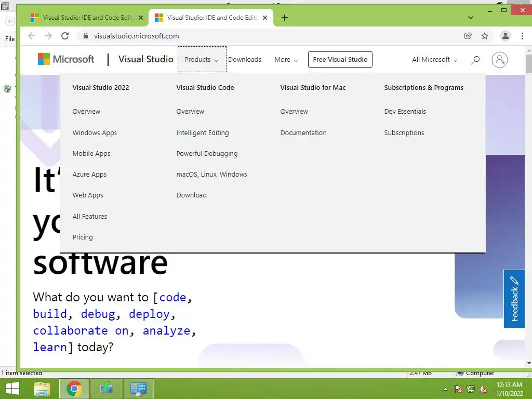Open the Downloads nav item
The width and height of the screenshot is (532, 399).
(x=245, y=60)
